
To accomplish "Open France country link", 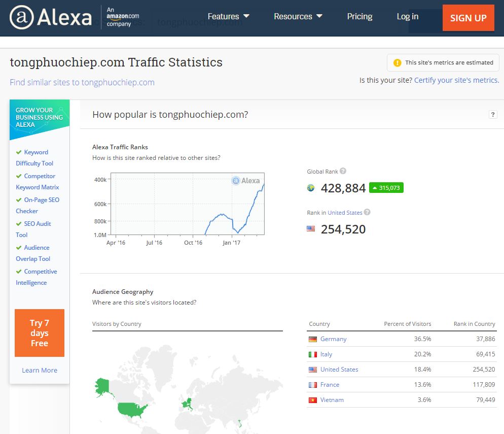I will coord(330,385).
